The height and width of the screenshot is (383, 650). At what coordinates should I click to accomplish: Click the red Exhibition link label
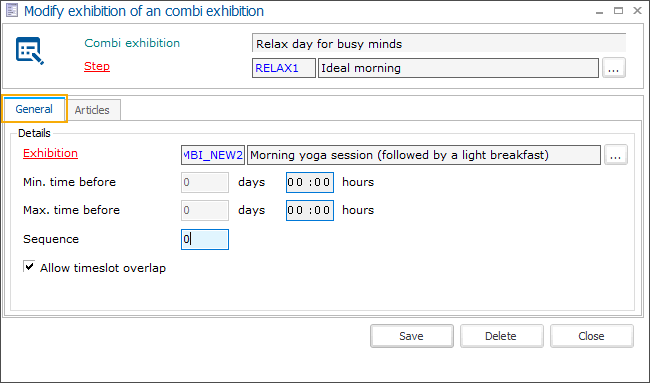[51, 153]
